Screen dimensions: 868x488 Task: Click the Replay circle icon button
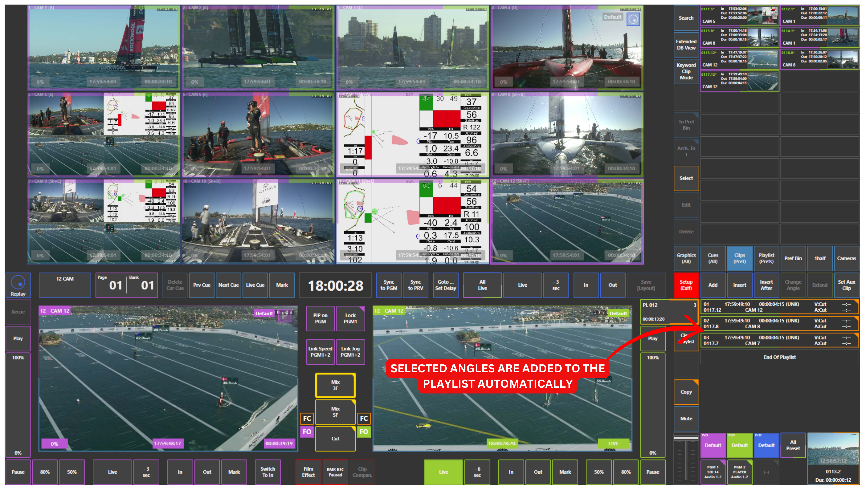(x=18, y=285)
